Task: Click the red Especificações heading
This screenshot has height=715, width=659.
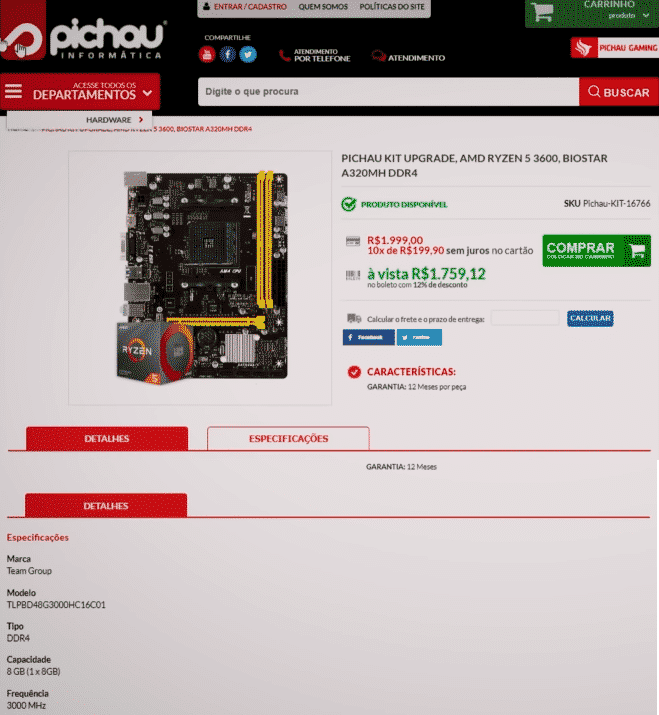Action: pos(37,538)
